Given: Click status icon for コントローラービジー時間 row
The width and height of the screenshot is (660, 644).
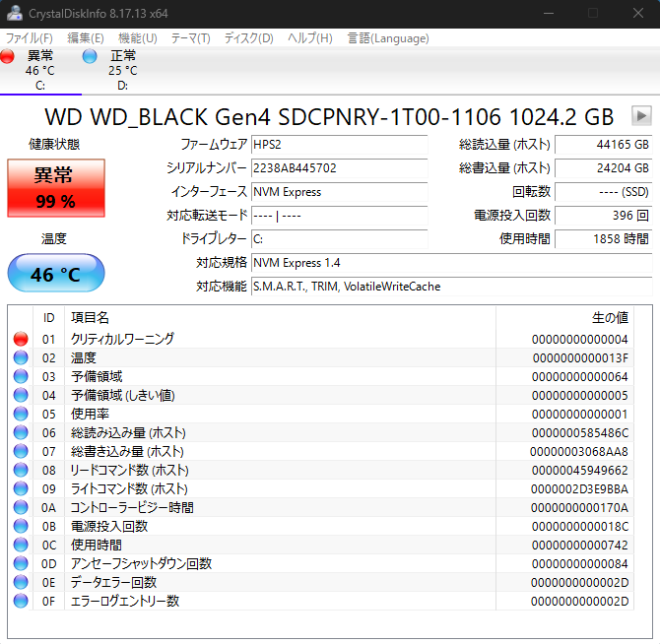Looking at the screenshot, I should 21,507.
